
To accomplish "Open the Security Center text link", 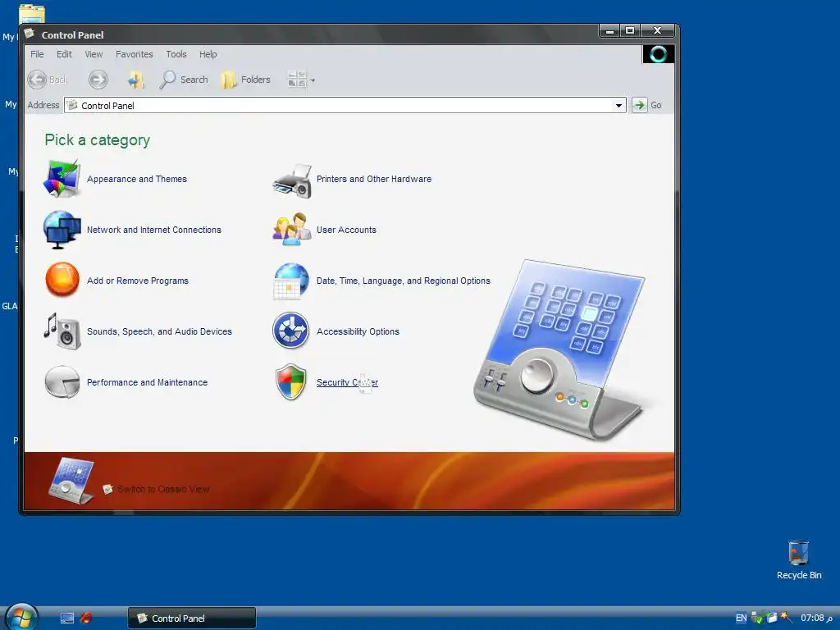I will pyautogui.click(x=347, y=382).
